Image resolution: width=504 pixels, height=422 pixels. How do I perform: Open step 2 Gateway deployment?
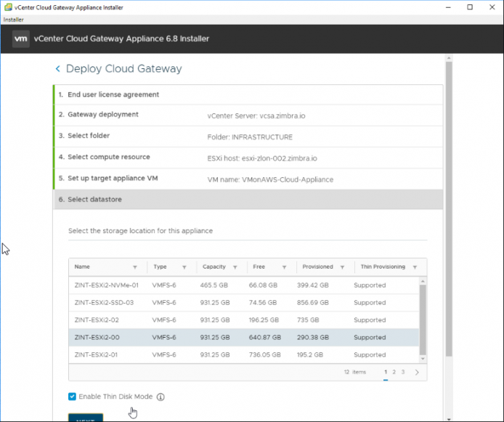click(248, 115)
